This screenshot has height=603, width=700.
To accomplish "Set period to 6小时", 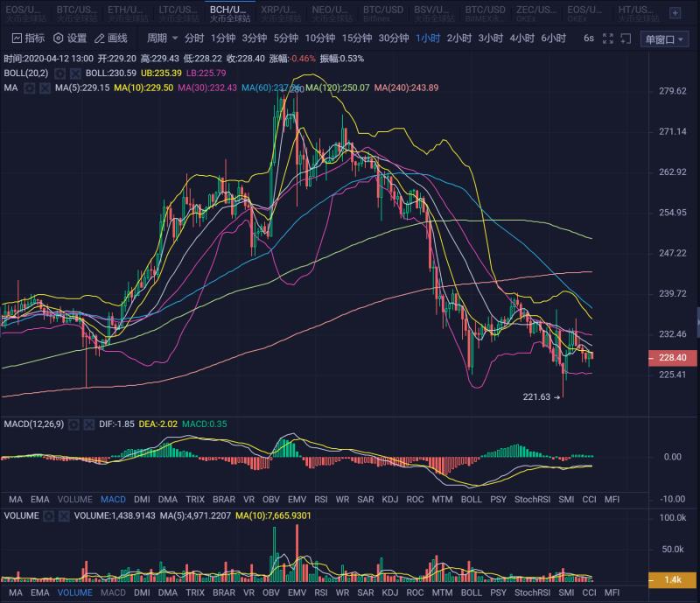I will click(554, 39).
